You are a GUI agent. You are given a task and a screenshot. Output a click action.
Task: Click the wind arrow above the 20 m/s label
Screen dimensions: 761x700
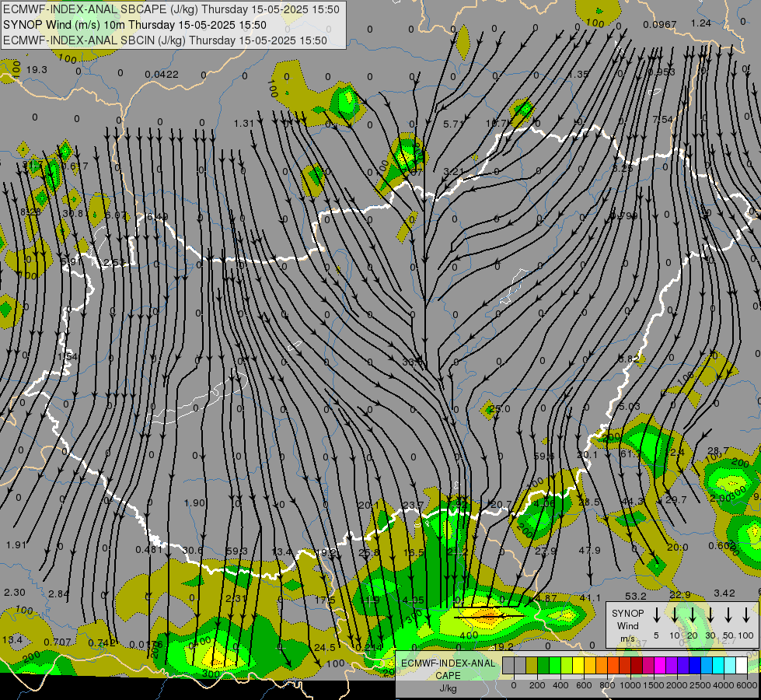click(693, 615)
